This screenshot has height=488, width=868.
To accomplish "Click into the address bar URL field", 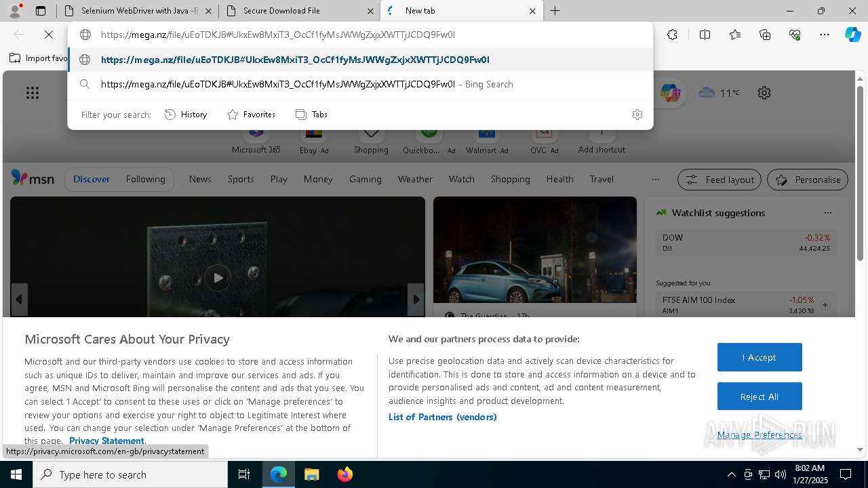I will coord(359,35).
